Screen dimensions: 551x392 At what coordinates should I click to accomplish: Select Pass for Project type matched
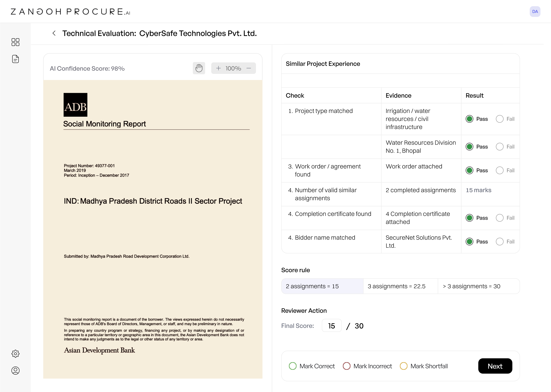click(469, 119)
